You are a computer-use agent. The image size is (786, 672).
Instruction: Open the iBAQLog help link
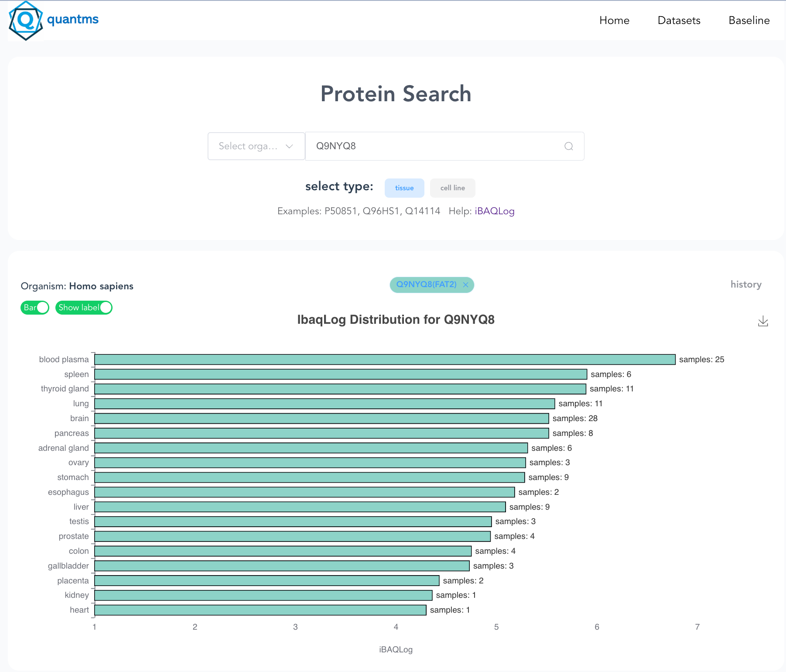[494, 211]
